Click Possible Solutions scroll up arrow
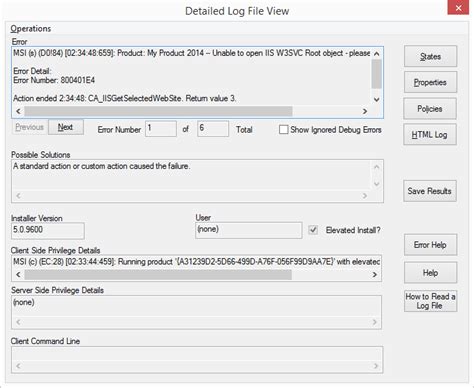This screenshot has height=388, width=474. [x=377, y=167]
